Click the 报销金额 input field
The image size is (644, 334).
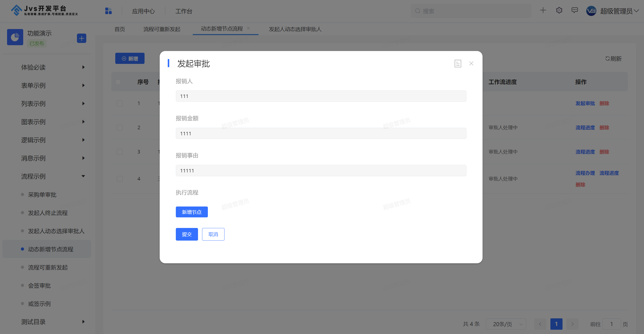[321, 133]
